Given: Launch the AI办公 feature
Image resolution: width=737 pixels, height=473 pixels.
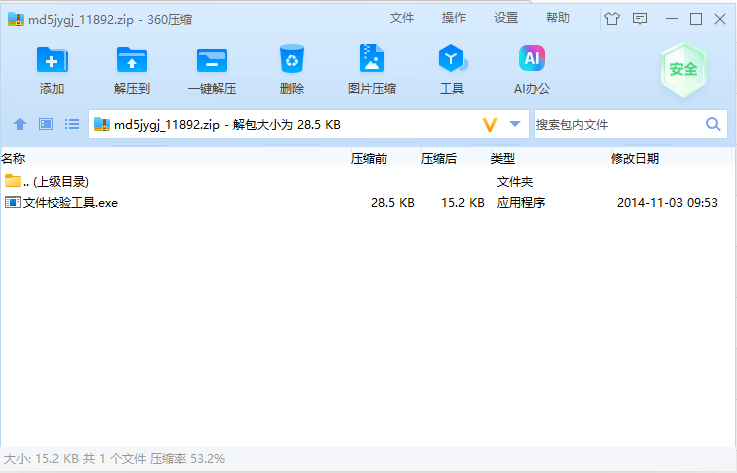Looking at the screenshot, I should point(532,58).
